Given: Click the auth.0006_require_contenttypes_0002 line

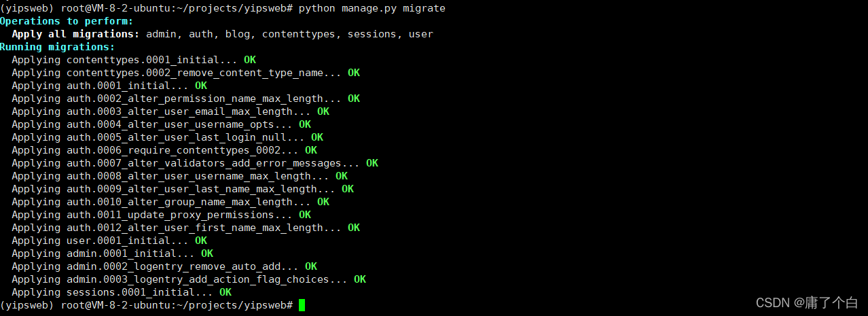Looking at the screenshot, I should point(164,150).
